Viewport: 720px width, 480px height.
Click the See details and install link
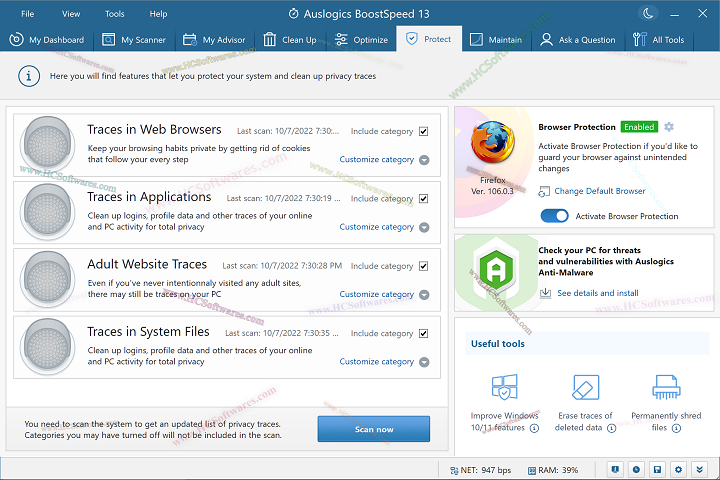tap(597, 293)
